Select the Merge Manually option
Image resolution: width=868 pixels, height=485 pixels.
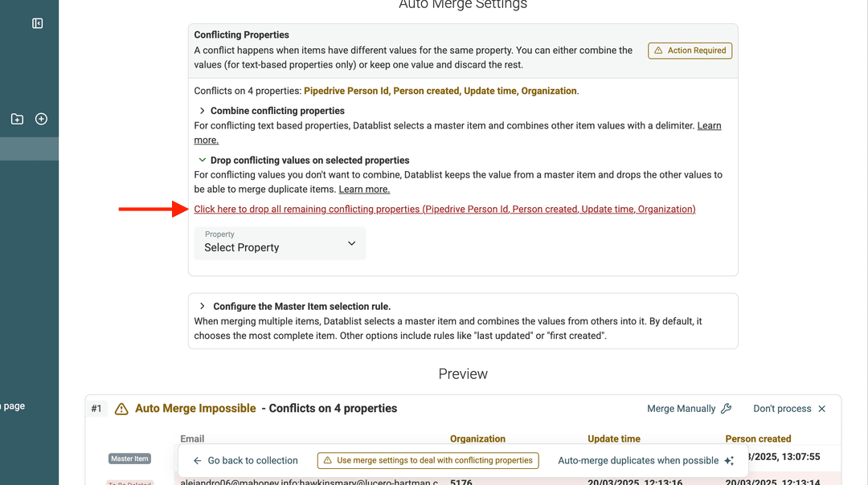click(682, 408)
